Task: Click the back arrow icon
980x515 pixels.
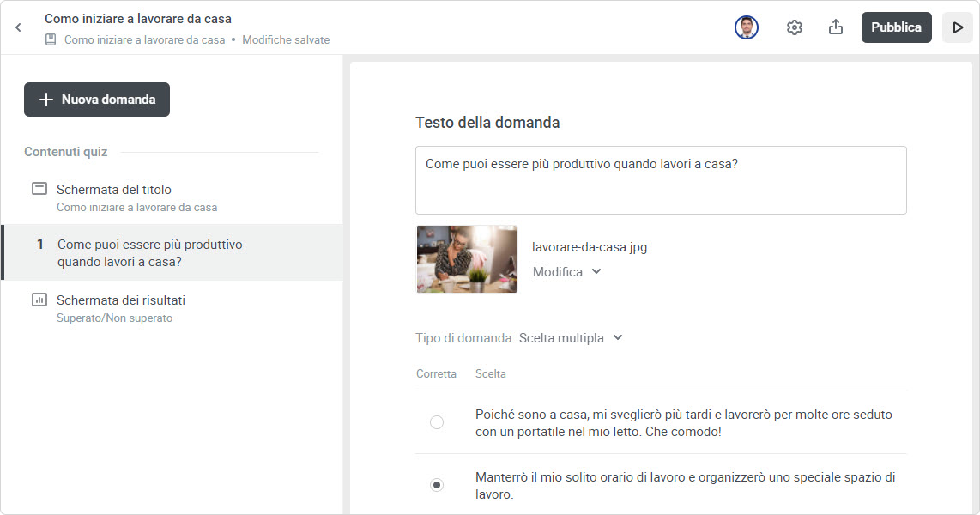Action: pos(18,27)
